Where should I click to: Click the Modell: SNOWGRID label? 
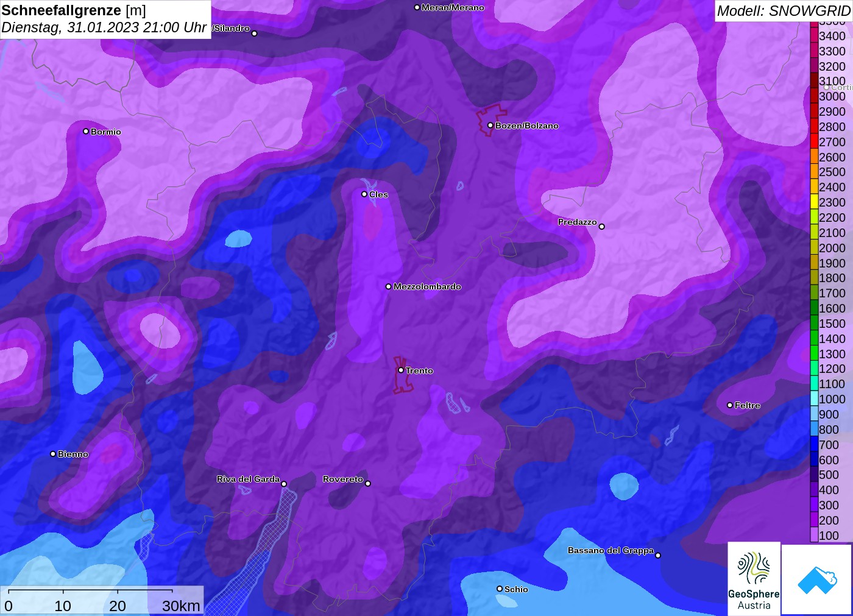(x=784, y=11)
